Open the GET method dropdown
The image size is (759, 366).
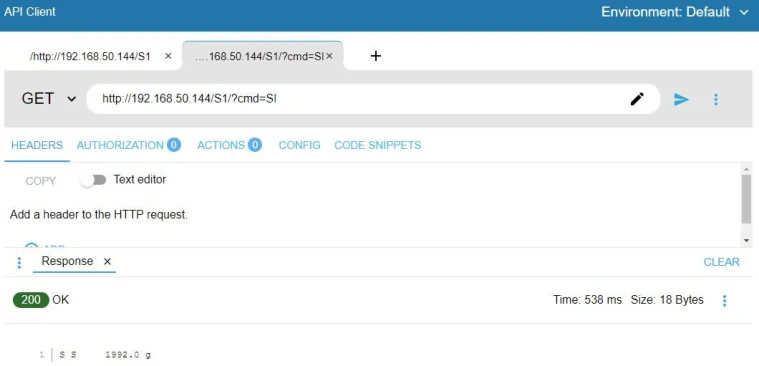coord(49,99)
